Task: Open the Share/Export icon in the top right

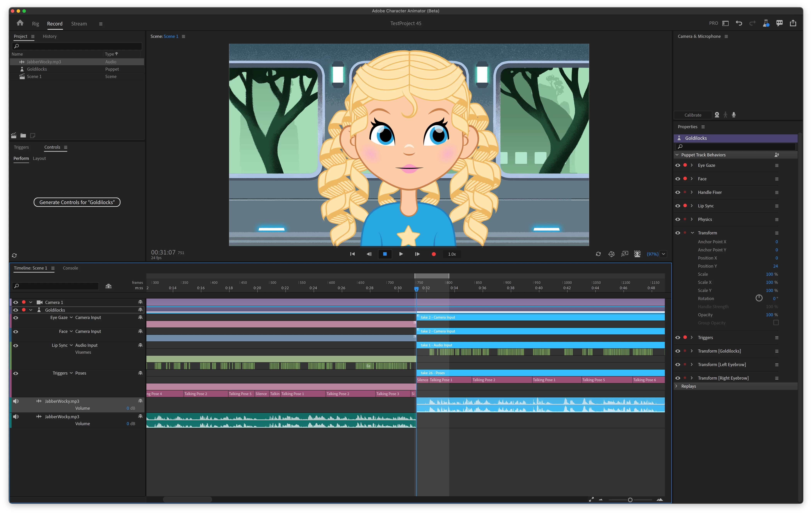Action: 793,23
